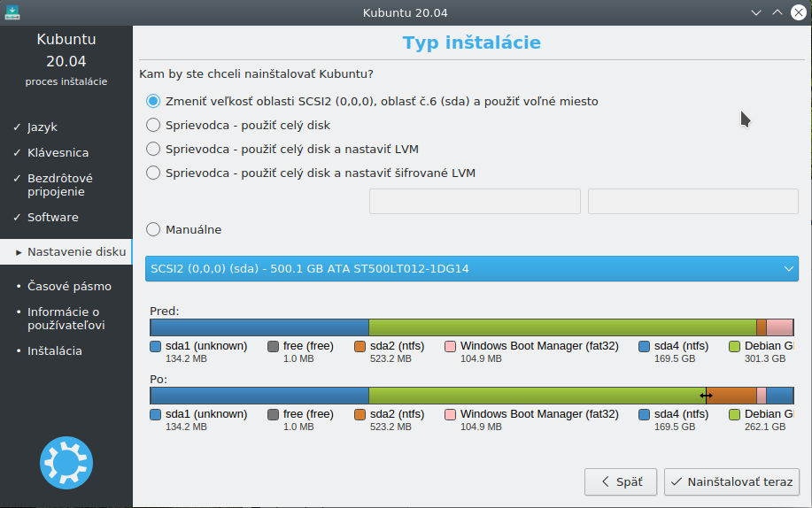
Task: Click the Späť back button
Action: (x=621, y=481)
